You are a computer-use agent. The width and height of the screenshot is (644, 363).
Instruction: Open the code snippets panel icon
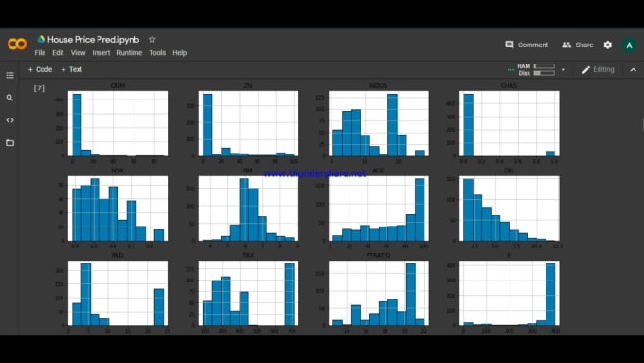9,120
